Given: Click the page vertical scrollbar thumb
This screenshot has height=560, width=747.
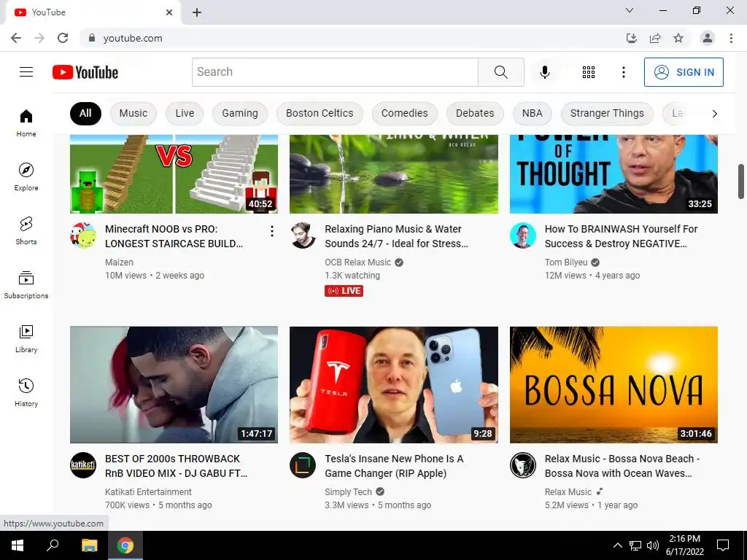Looking at the screenshot, I should point(741,182).
